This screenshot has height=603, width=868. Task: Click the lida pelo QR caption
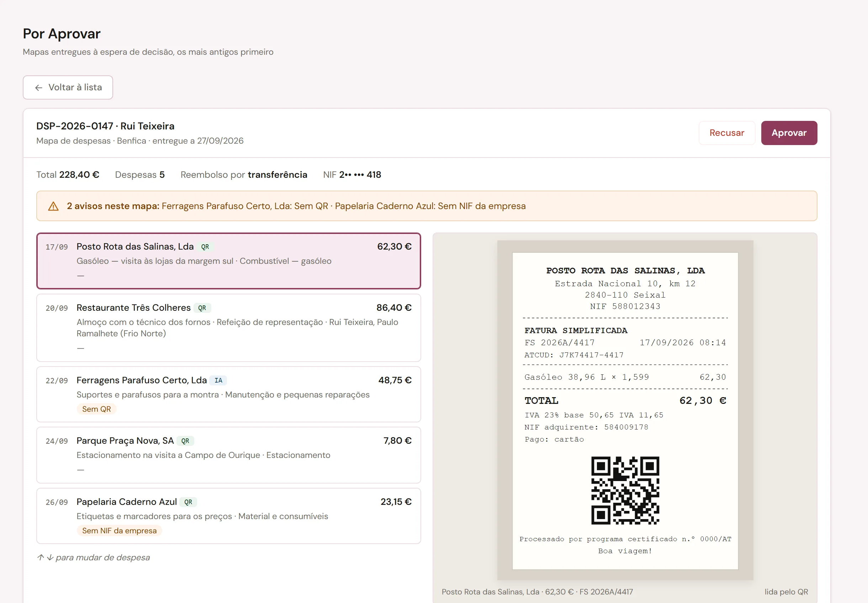(786, 592)
